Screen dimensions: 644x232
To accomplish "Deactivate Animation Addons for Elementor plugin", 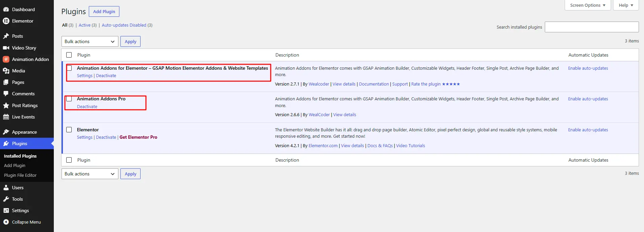I will tap(106, 76).
